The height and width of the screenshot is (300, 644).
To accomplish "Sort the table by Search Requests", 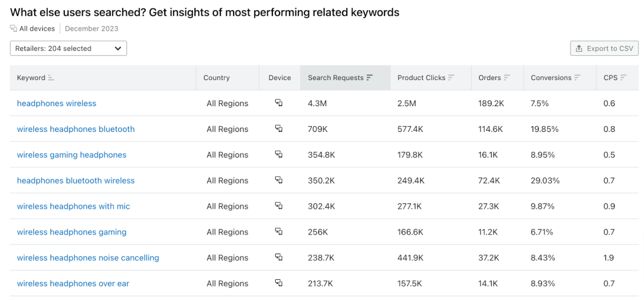I will [370, 78].
